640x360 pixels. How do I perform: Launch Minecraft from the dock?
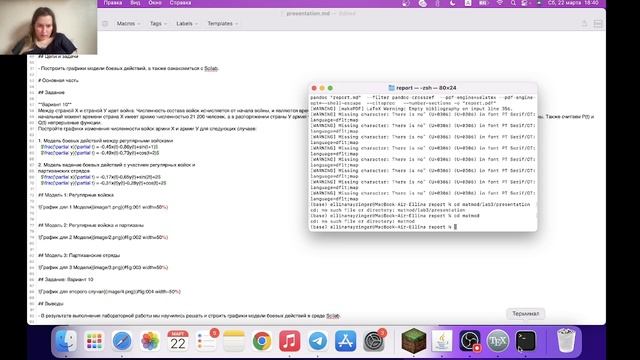point(413,341)
